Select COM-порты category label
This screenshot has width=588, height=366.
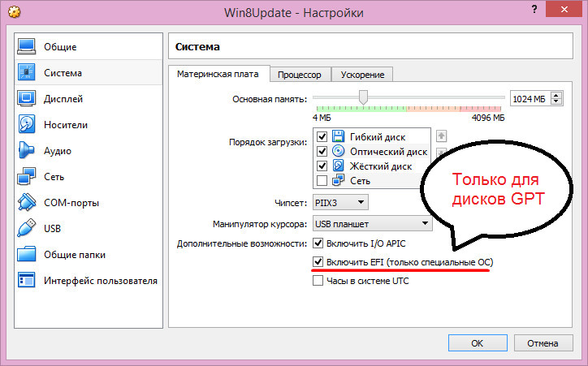pos(71,203)
